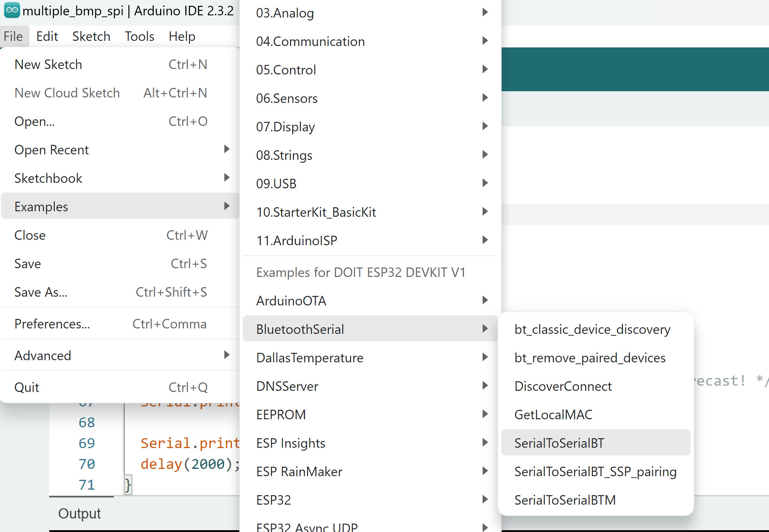
Task: Choose Close from File menu
Action: [120, 235]
